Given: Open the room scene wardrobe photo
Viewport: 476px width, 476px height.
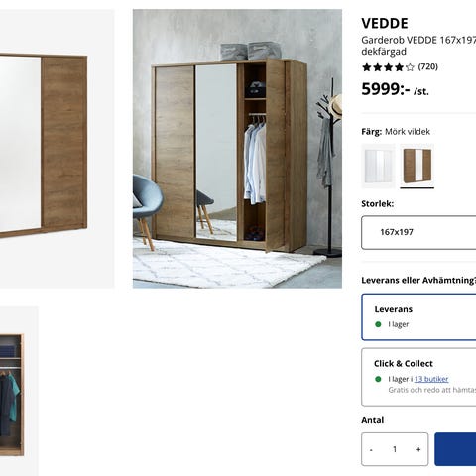Looking at the screenshot, I should point(237,149).
